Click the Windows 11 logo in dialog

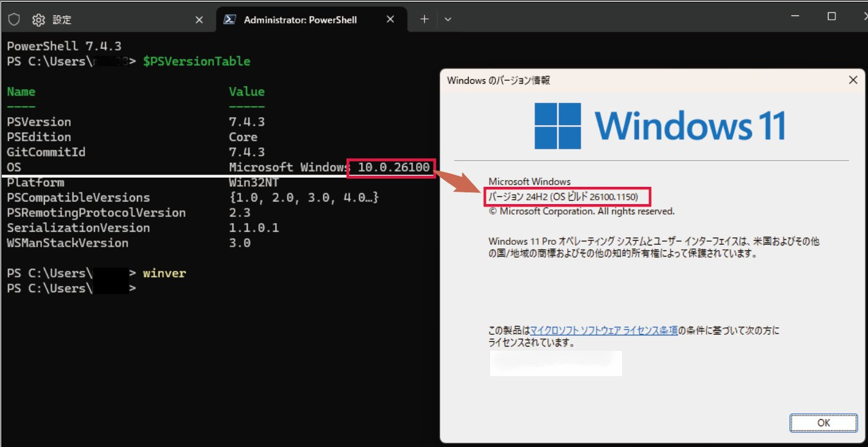click(660, 126)
